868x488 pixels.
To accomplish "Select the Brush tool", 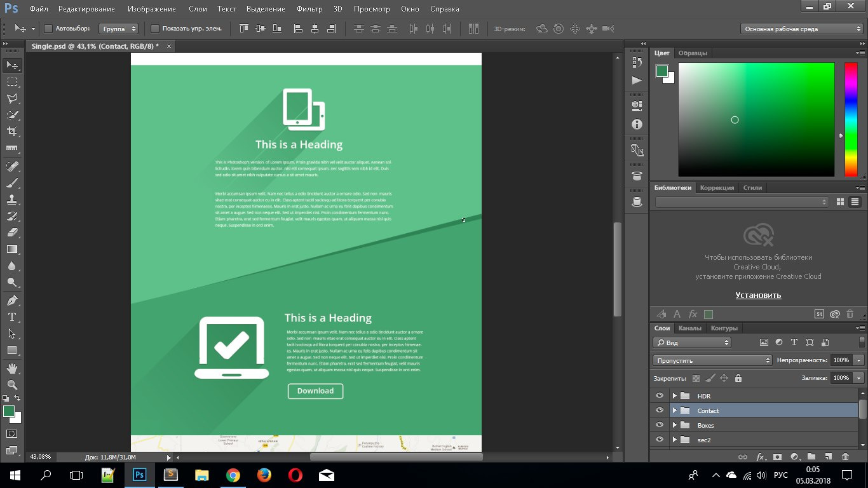I will (x=12, y=183).
